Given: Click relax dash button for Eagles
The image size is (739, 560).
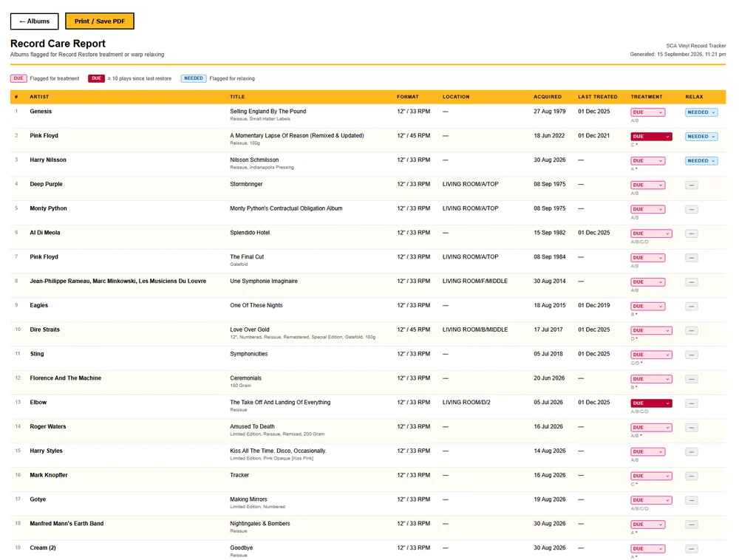Looking at the screenshot, I should pos(692,306).
